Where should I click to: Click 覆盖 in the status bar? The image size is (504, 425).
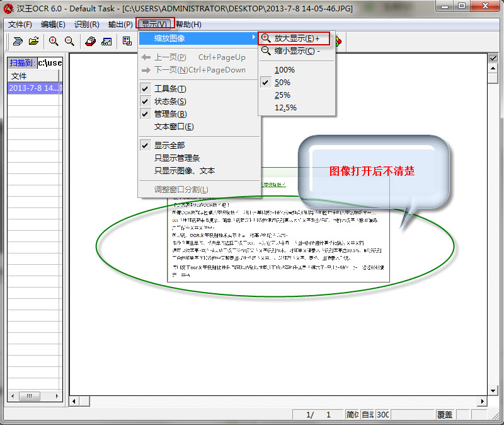point(444,414)
